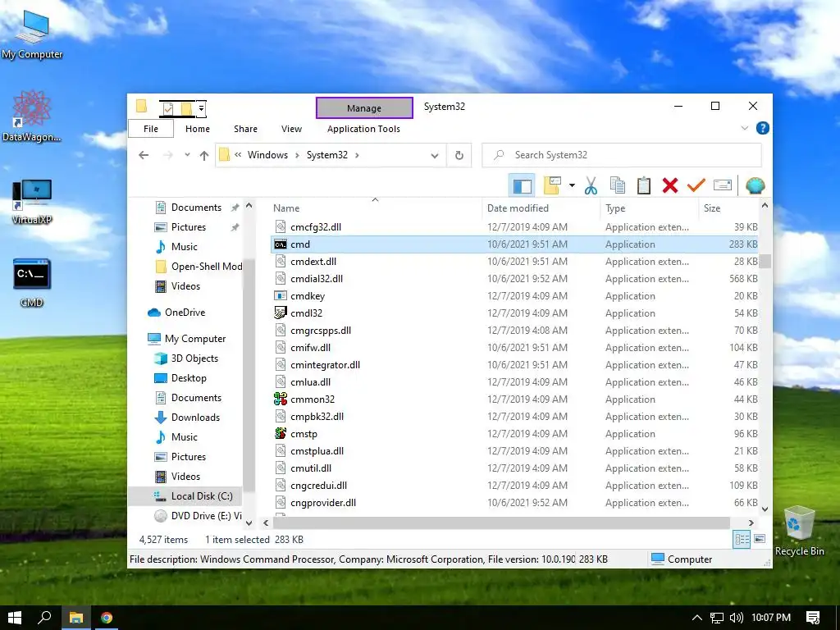Click Windows in the address breadcrumb
The height and width of the screenshot is (630, 840).
pyautogui.click(x=267, y=155)
